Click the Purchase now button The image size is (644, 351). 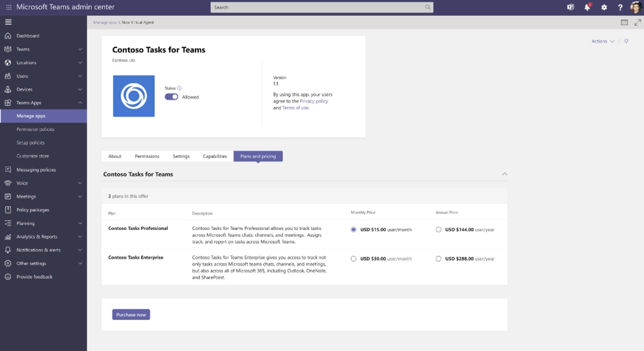tap(131, 315)
